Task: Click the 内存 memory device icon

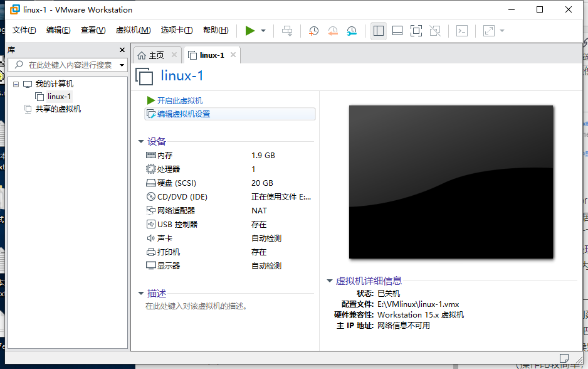Action: click(x=150, y=155)
